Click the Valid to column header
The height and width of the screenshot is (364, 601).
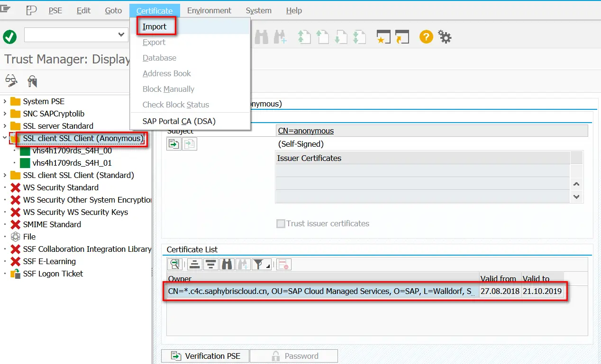[542, 279]
